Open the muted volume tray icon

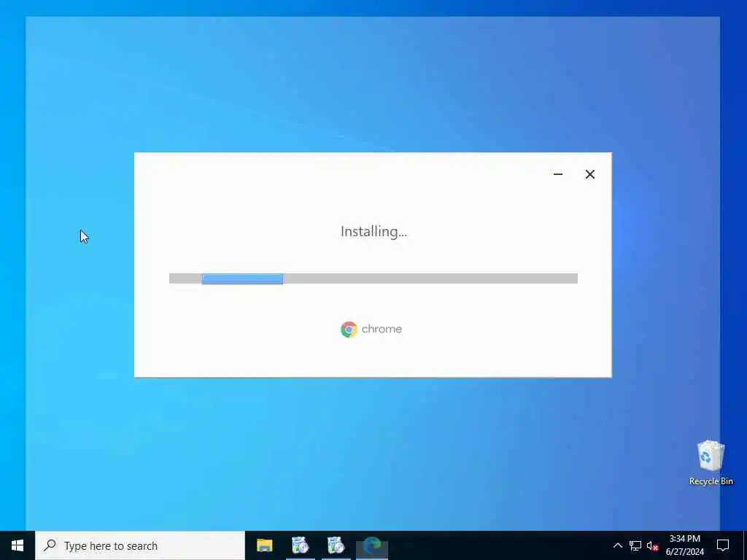pos(652,545)
